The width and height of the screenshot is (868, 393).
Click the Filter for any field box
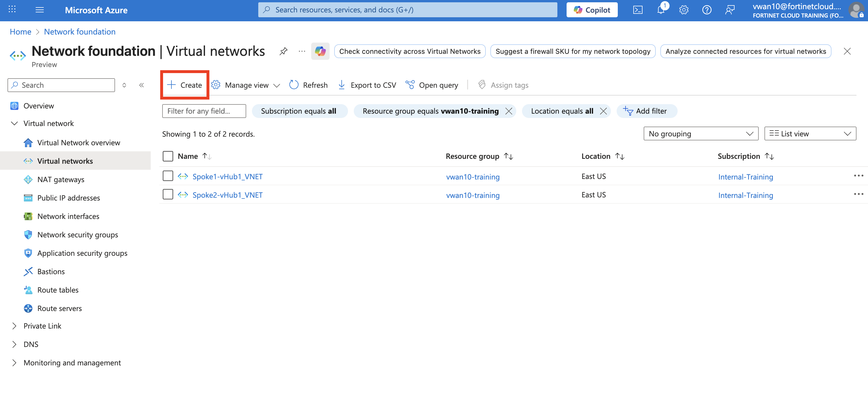pyautogui.click(x=204, y=111)
